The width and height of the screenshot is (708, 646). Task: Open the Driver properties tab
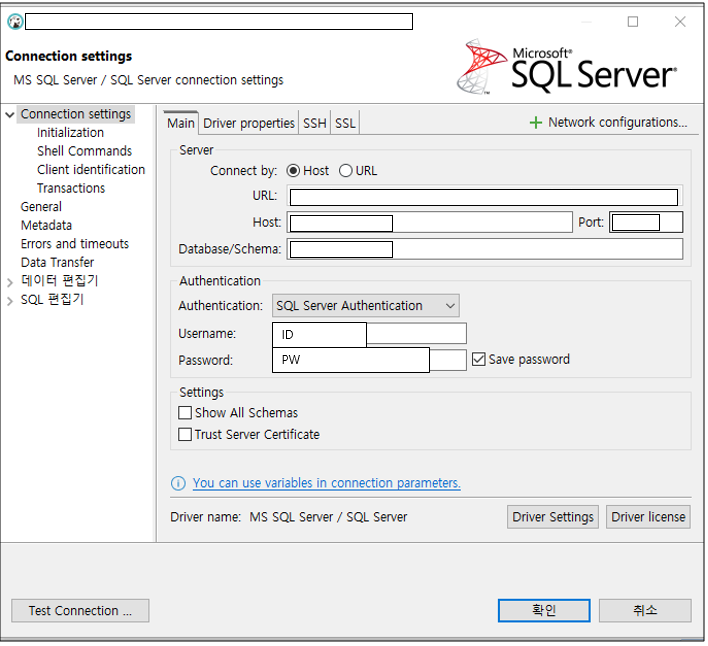pyautogui.click(x=249, y=123)
